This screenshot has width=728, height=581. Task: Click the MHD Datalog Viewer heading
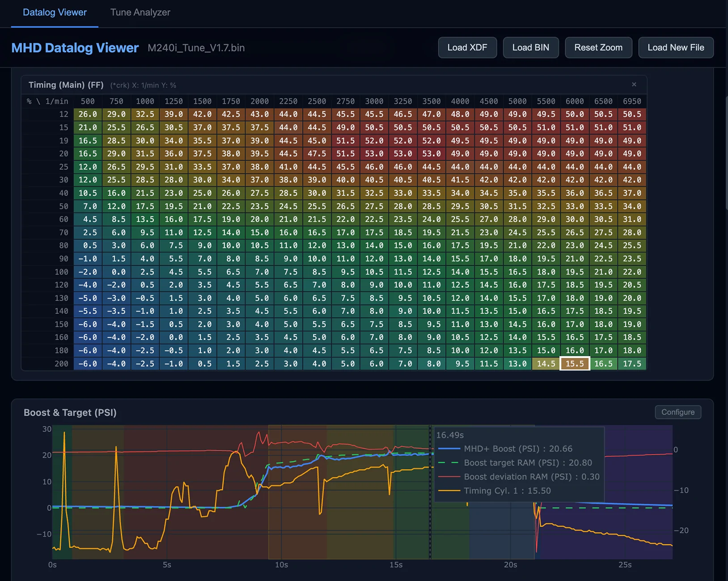75,48
